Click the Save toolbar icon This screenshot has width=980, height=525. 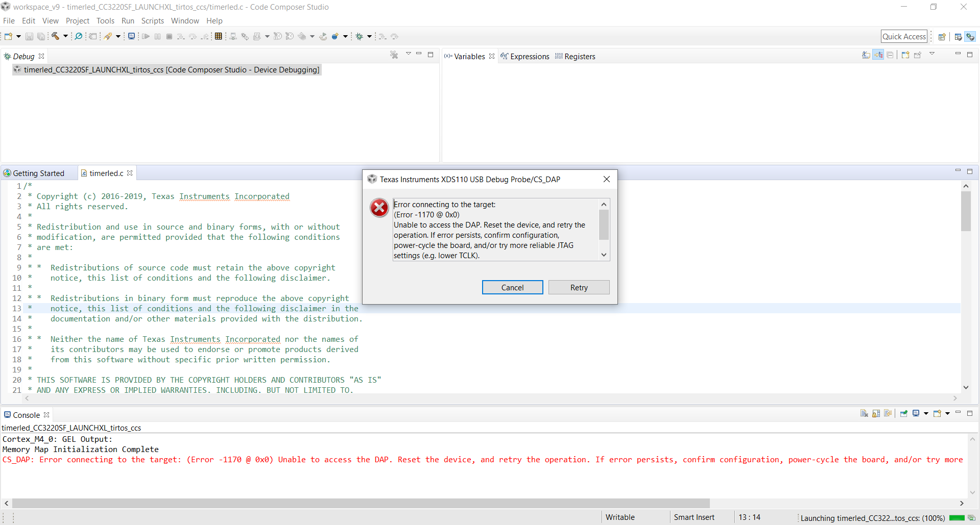29,36
